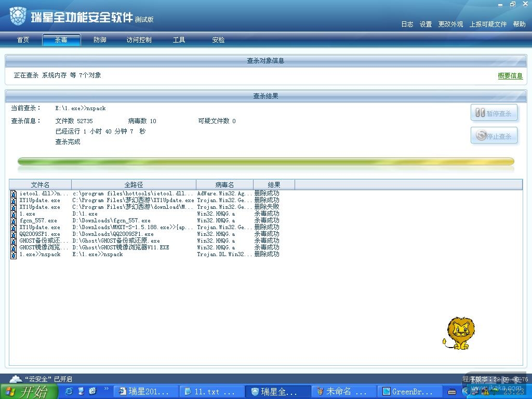This screenshot has height=399, width=532.
Task: Click the virus icon for QQ2009SP1.exe row
Action: coord(14,234)
